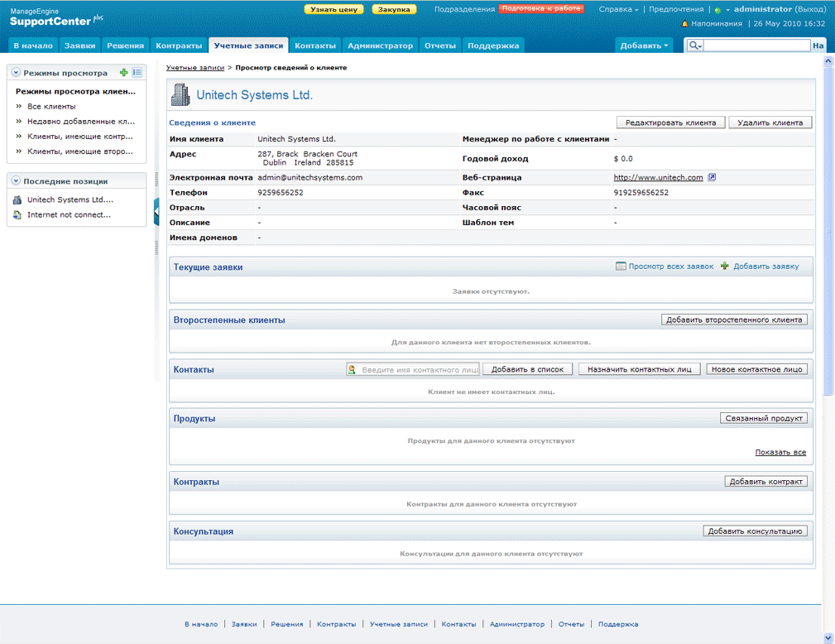Open the Справка dropdown menu
Screen dimensions: 835x644
618,9
